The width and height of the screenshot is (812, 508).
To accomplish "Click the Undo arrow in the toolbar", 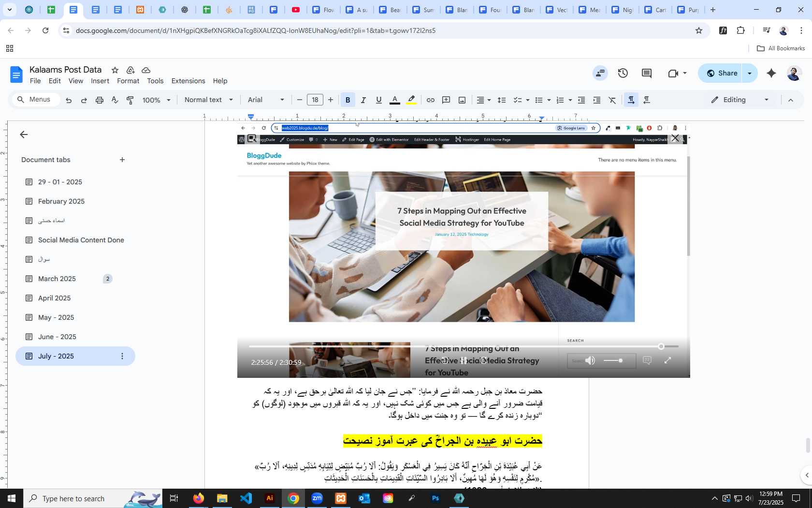I will pos(69,100).
